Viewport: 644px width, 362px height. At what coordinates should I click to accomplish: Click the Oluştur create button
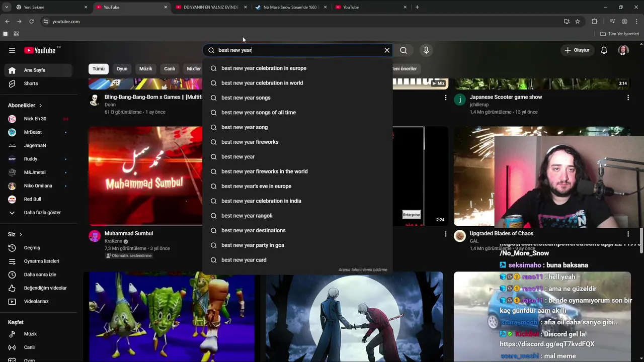(577, 50)
